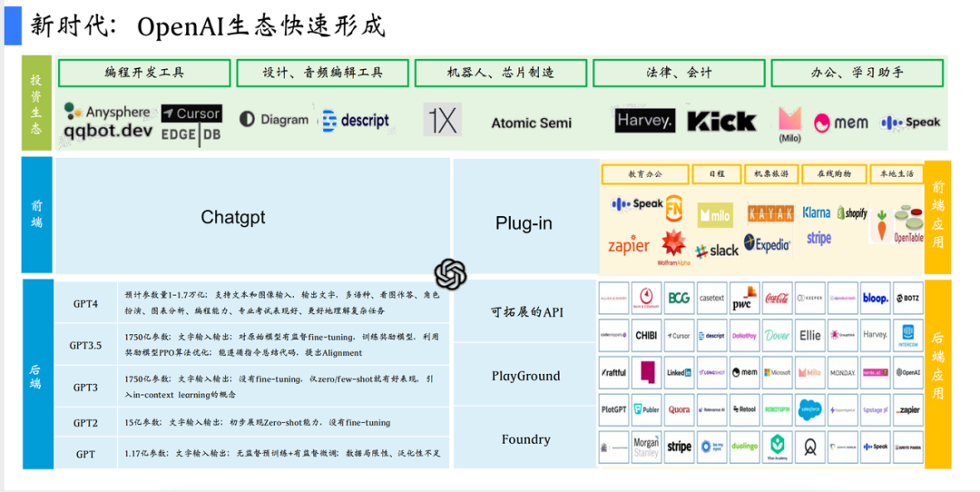
Task: Select the Salesforce cloud tile
Action: tap(810, 409)
